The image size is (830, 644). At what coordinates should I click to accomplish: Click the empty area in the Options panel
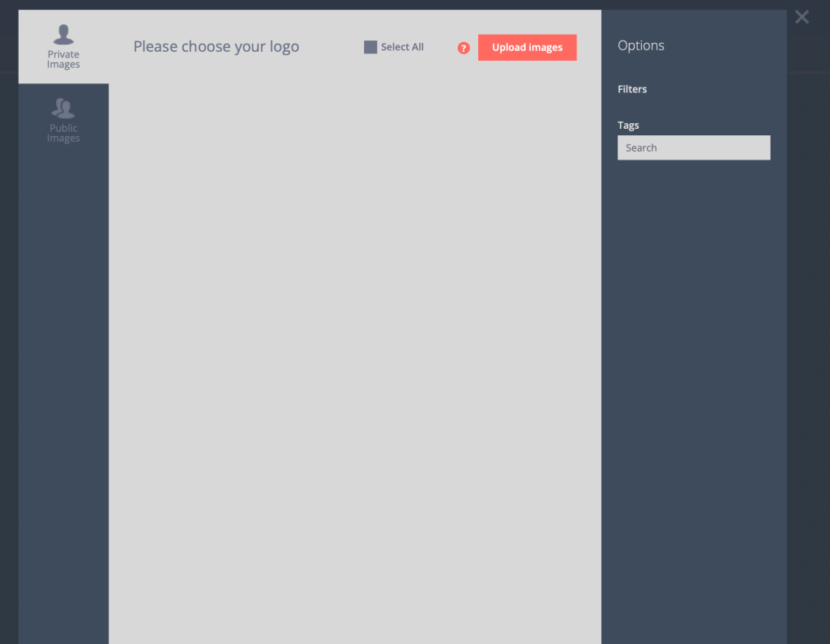pos(694,402)
